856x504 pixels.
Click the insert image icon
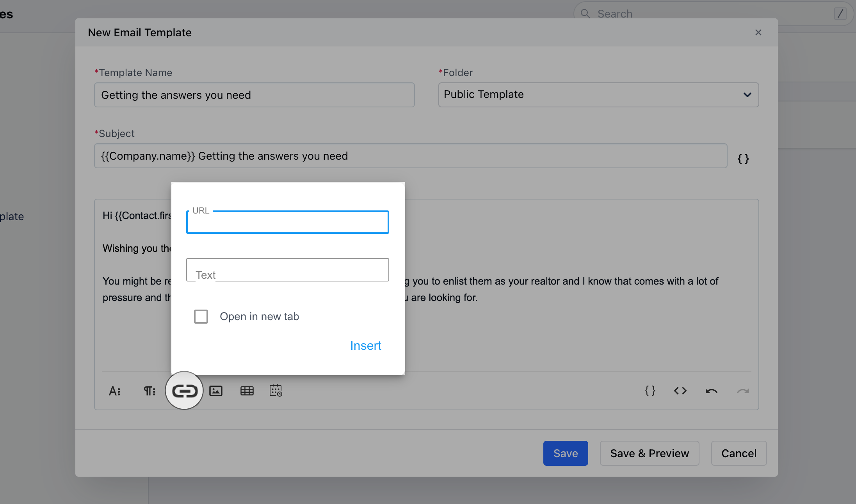[216, 391]
